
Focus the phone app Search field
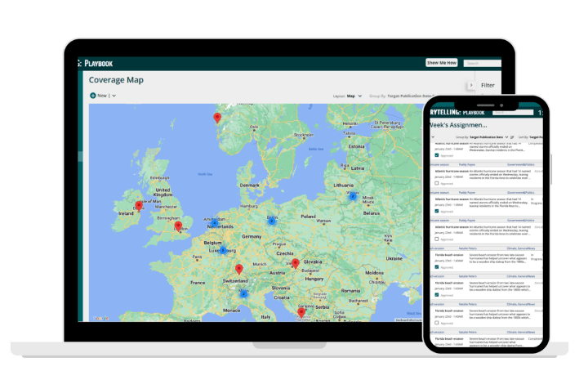513,113
